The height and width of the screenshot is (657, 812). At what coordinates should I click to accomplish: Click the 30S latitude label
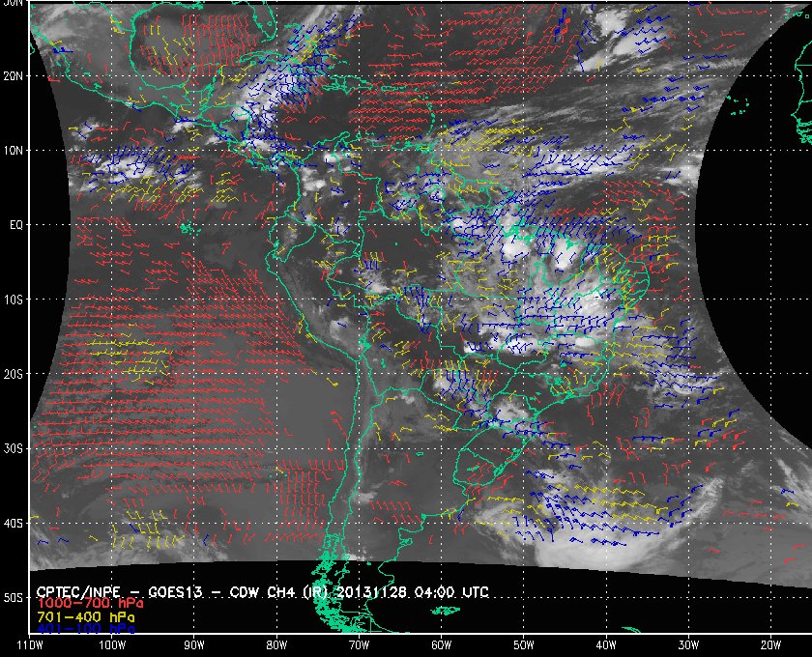13,448
